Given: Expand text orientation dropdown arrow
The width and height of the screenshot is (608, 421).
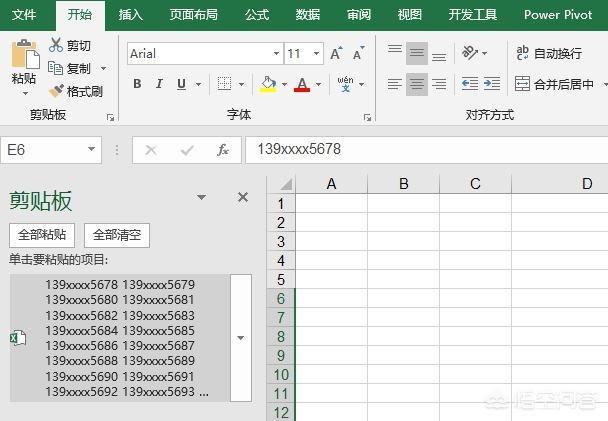Looking at the screenshot, I should pos(484,53).
